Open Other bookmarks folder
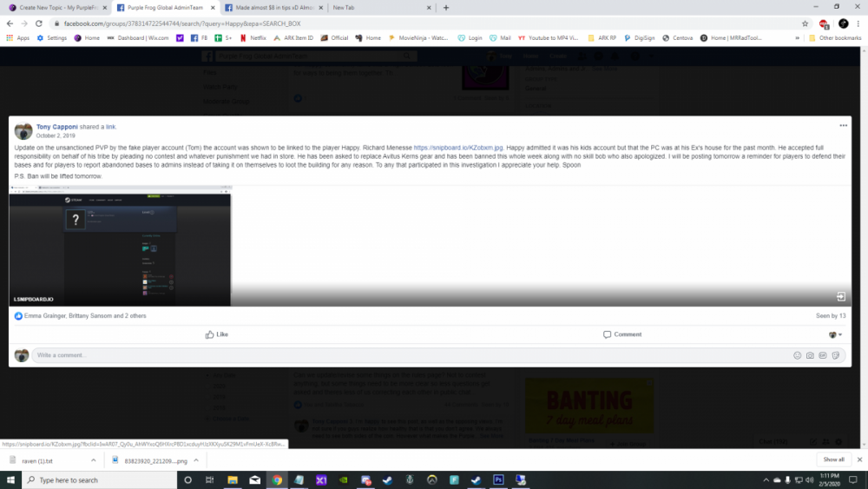Image resolution: width=868 pixels, height=489 pixels. 835,38
